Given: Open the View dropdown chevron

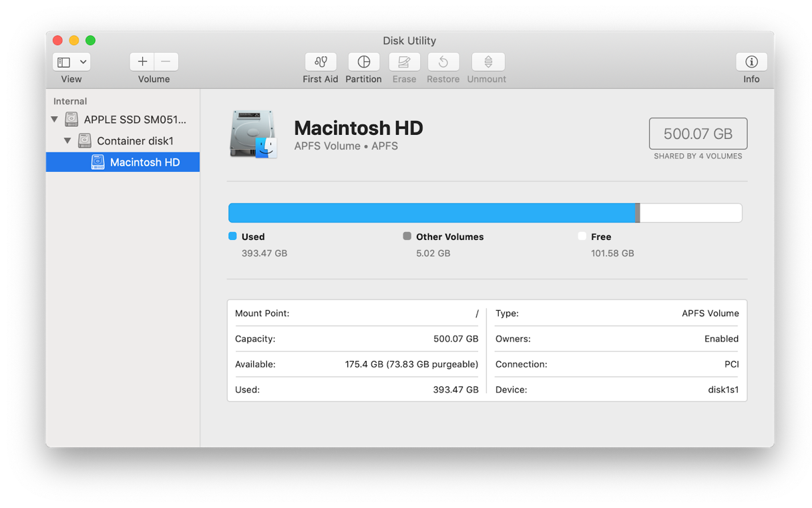Looking at the screenshot, I should 83,62.
